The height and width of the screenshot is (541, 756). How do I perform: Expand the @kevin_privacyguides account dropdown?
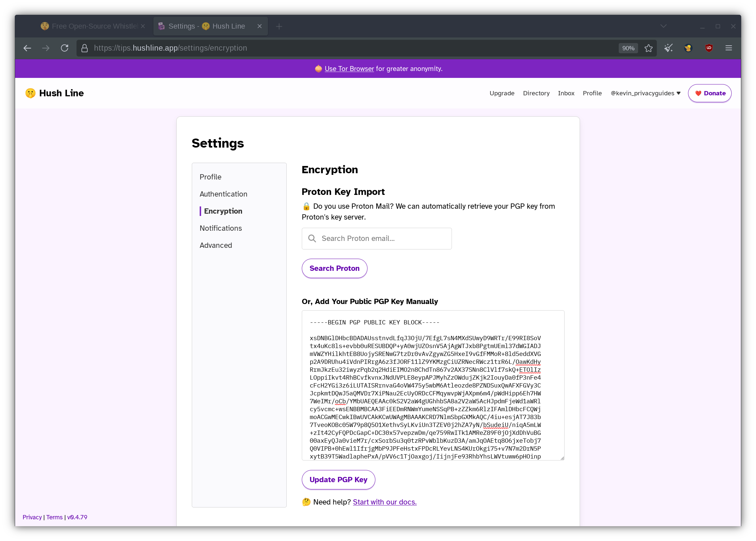click(645, 93)
